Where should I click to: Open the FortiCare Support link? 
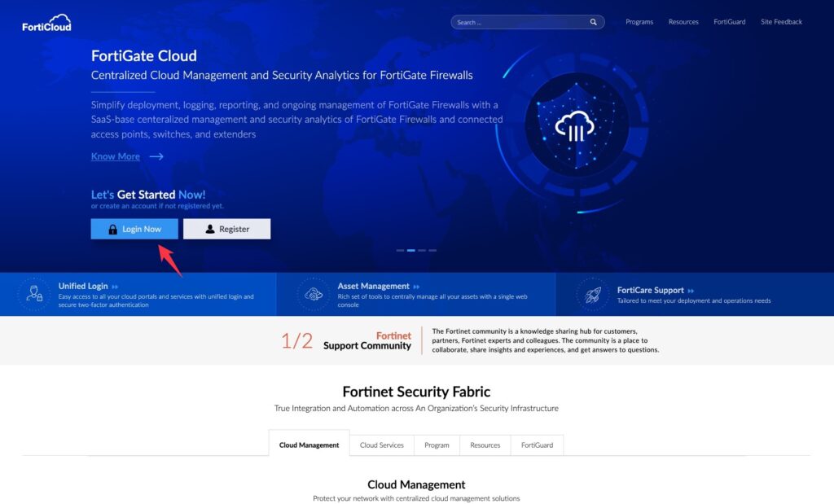(x=651, y=291)
